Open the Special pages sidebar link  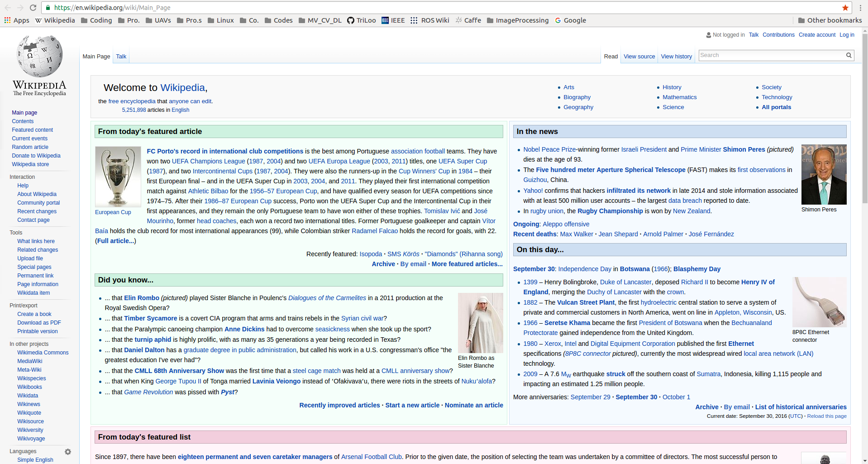point(34,267)
